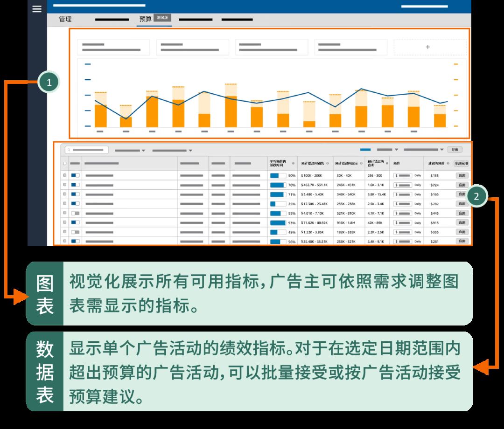This screenshot has height=429, width=504.
Task: Click the 256 - 300 missed clicks value
Action: click(x=375, y=176)
